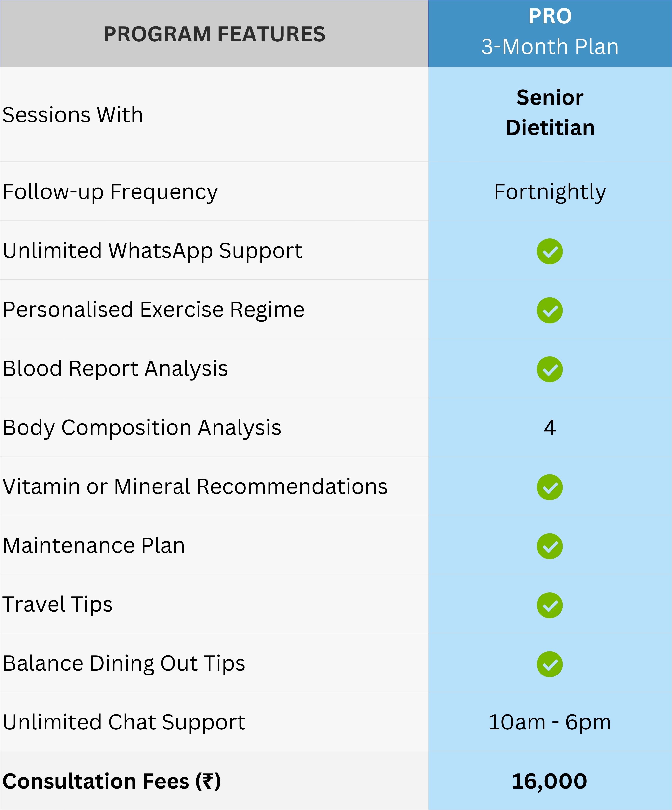This screenshot has height=810, width=672.
Task: Click the Senior Dietitian label
Action: click(x=550, y=112)
